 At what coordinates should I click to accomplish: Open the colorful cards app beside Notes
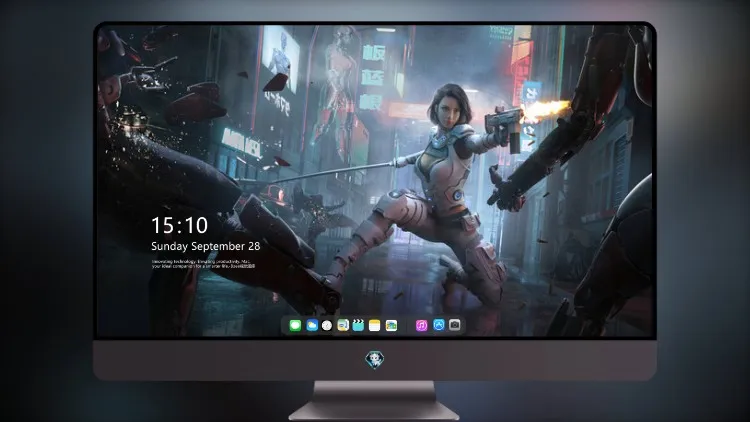391,325
